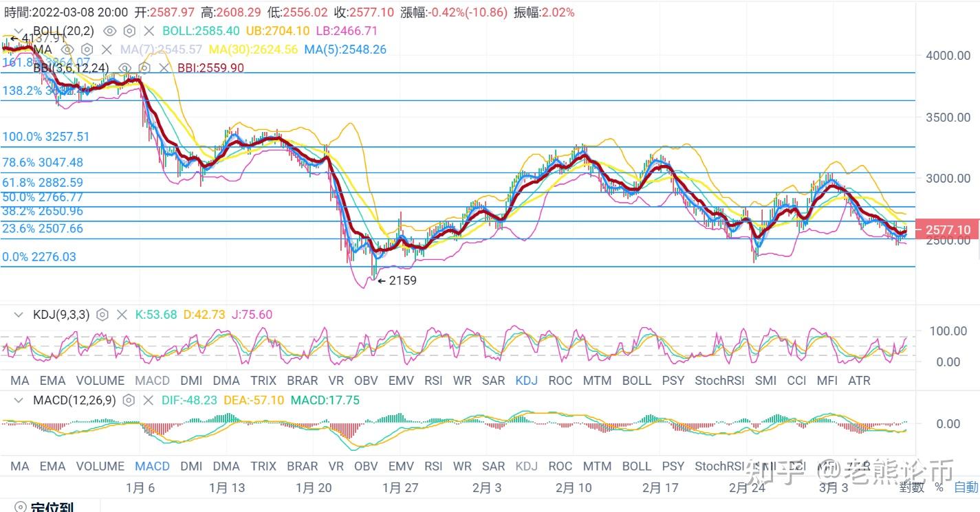Select OBV tab below the KDJ chart
This screenshot has height=512, width=980.
click(x=367, y=380)
